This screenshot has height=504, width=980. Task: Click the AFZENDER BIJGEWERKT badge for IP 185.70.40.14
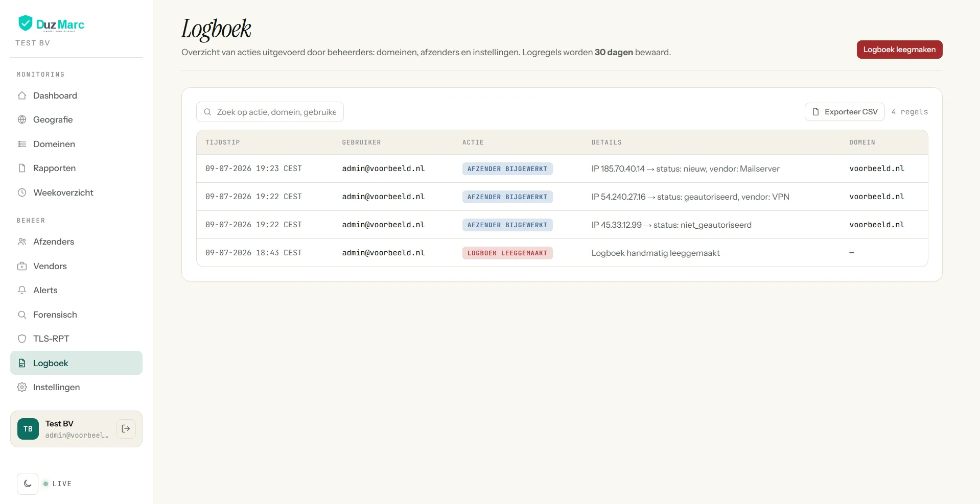click(507, 169)
